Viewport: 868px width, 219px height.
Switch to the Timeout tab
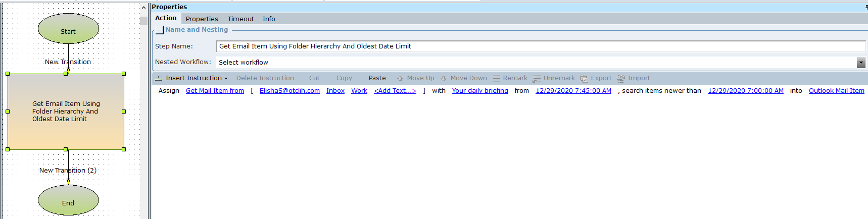[x=240, y=19]
